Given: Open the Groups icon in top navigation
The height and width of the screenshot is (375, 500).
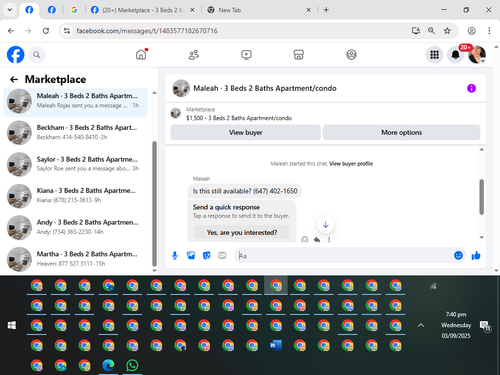Looking at the screenshot, I should [351, 54].
